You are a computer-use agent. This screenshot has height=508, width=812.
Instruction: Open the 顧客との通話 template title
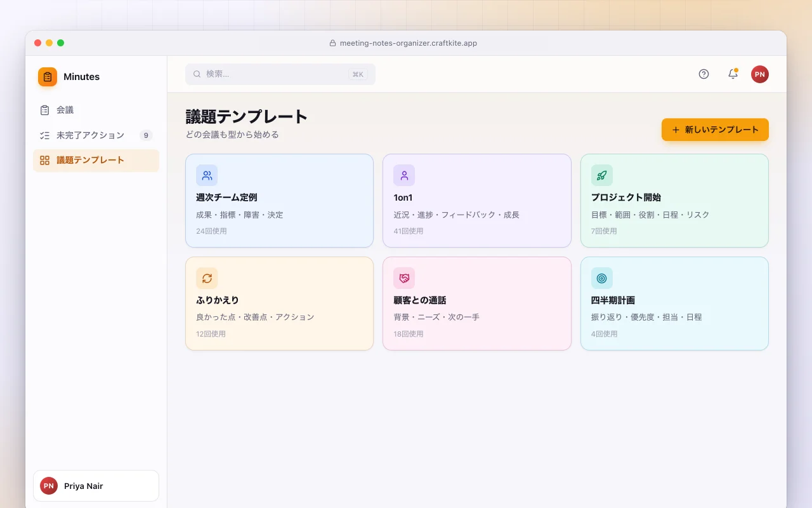click(420, 300)
